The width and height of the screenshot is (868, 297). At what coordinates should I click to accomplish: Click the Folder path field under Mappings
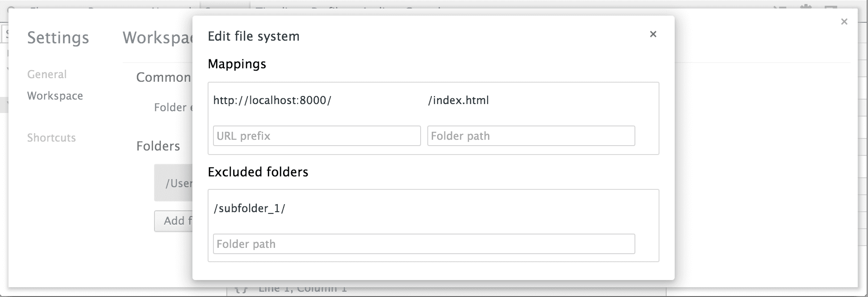click(530, 136)
